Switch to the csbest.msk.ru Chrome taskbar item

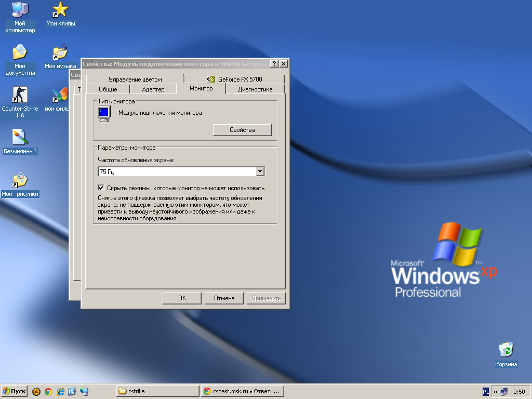tap(242, 391)
